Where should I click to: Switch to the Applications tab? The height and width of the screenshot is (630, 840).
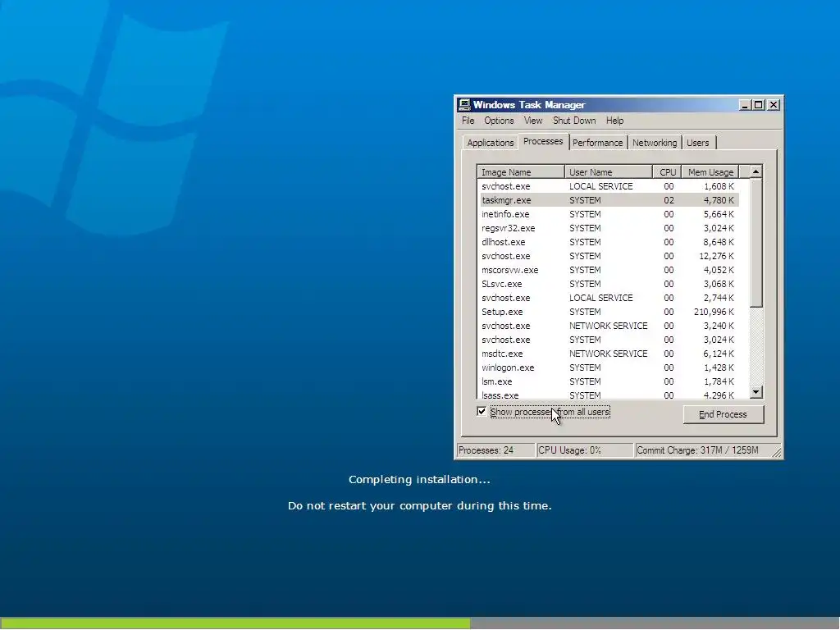[491, 143]
